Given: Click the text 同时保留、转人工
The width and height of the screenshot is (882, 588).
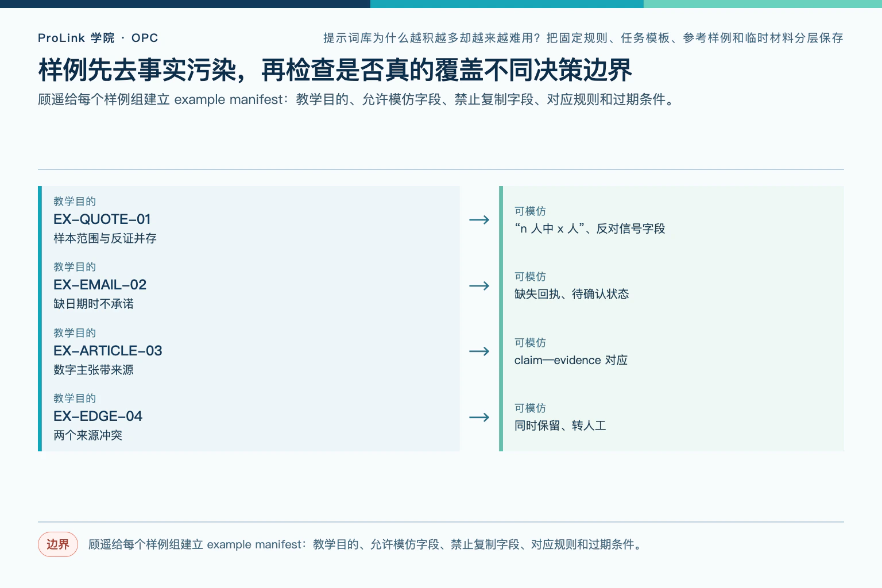Looking at the screenshot, I should point(560,425).
